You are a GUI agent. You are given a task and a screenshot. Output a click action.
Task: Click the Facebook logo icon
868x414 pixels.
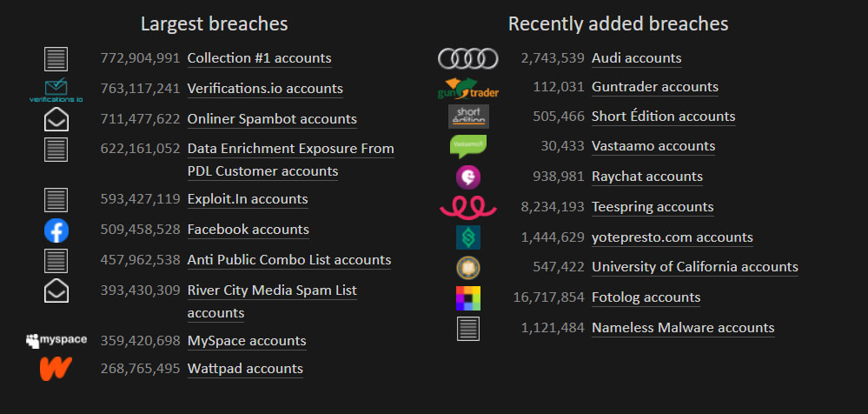(x=56, y=230)
